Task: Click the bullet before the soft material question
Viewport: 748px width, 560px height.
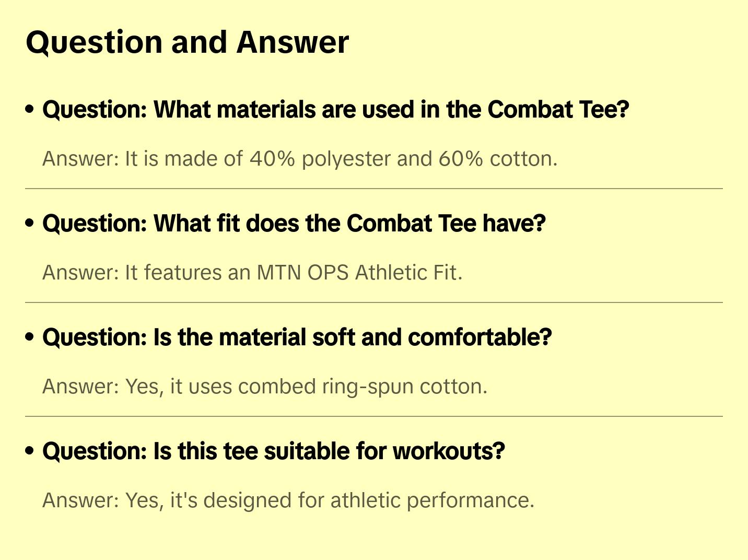Action: 30,337
